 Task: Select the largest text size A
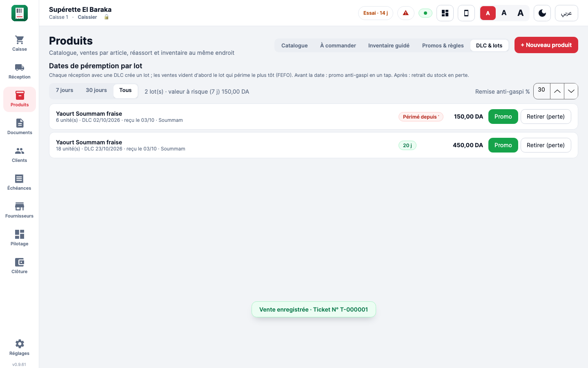[x=520, y=13]
